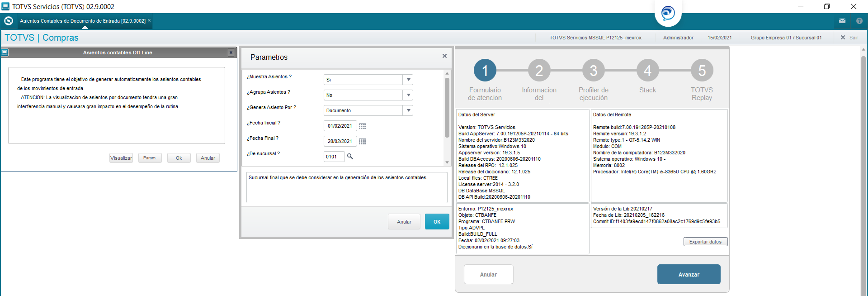The height and width of the screenshot is (296, 868).
Task: Open calendar picker for Fecha Inicial
Action: (x=362, y=126)
